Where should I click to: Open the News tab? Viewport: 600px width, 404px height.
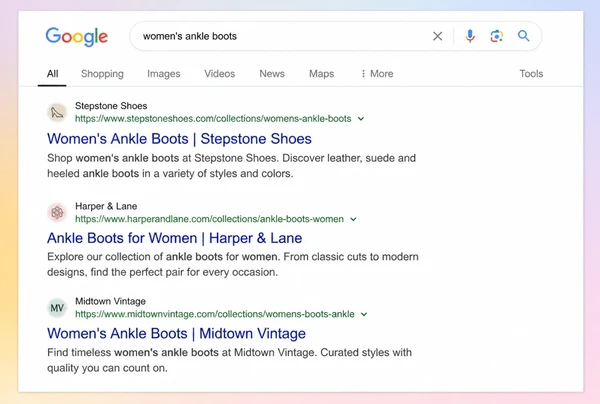pos(272,74)
